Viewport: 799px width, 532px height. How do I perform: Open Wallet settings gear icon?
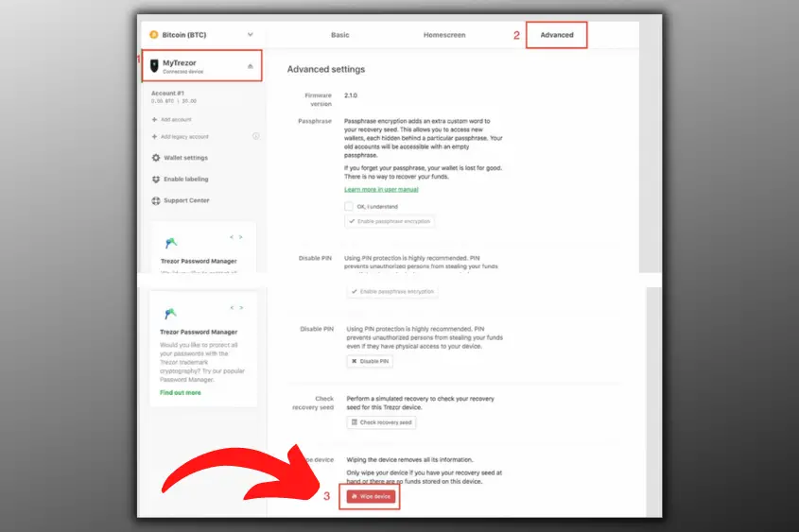click(156, 158)
